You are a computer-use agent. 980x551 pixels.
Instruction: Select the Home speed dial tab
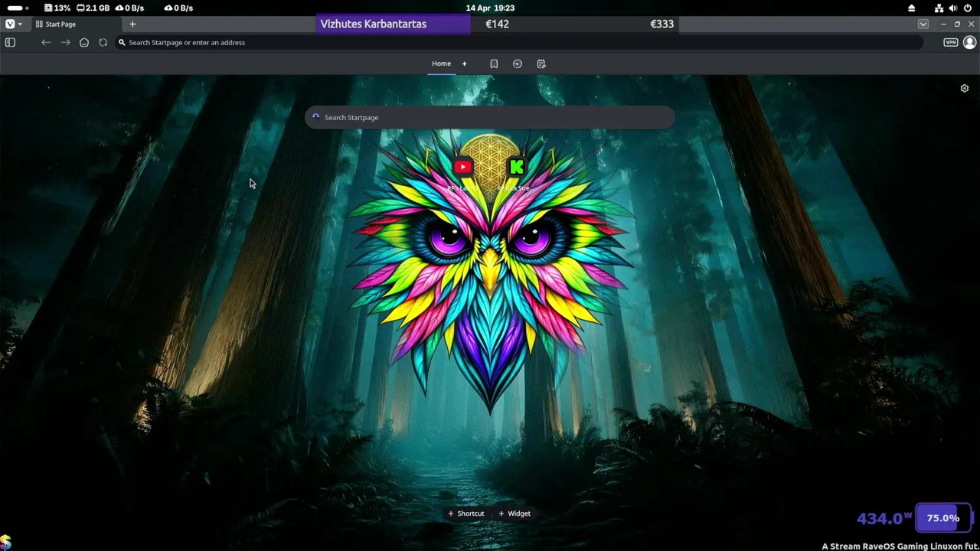click(441, 64)
